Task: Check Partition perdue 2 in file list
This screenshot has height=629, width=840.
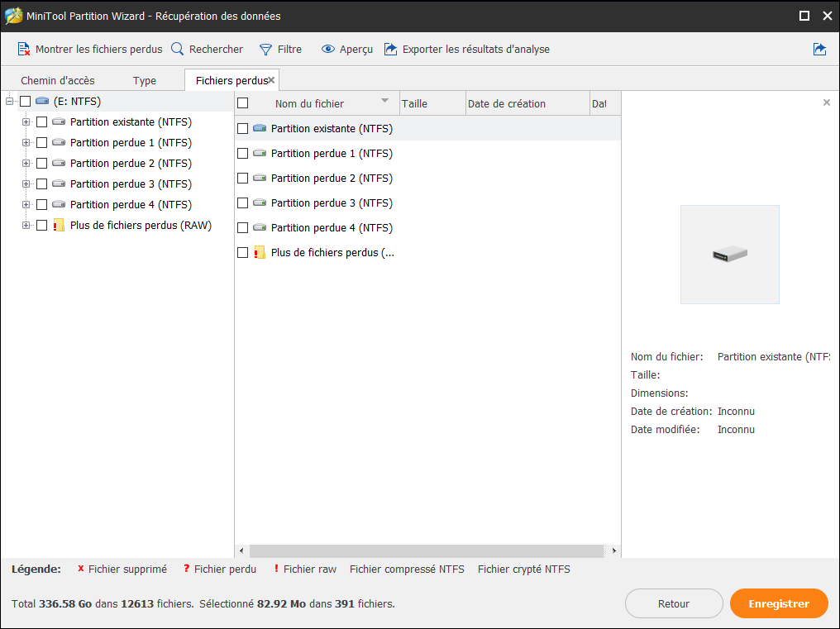Action: pyautogui.click(x=243, y=178)
